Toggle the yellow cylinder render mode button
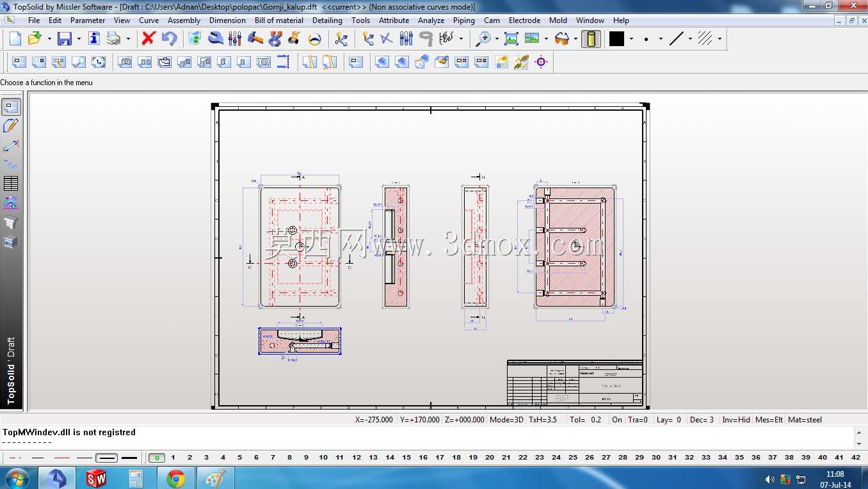The image size is (868, 489). pyautogui.click(x=591, y=39)
